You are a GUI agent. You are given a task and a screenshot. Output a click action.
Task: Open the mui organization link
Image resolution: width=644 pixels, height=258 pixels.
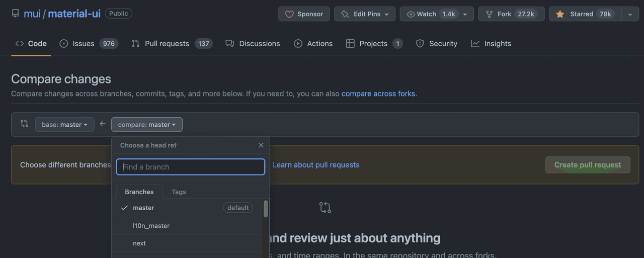click(32, 14)
